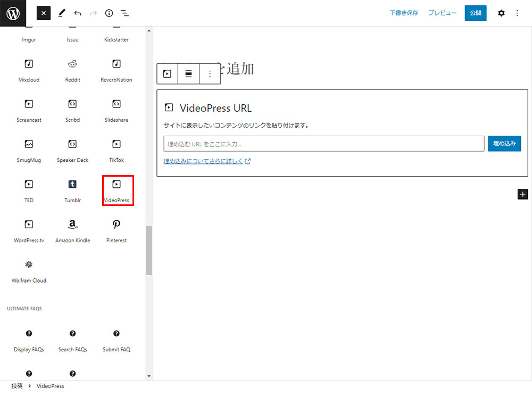Image resolution: width=532 pixels, height=405 pixels.
Task: Insert the TikTok embed block
Action: (117, 151)
